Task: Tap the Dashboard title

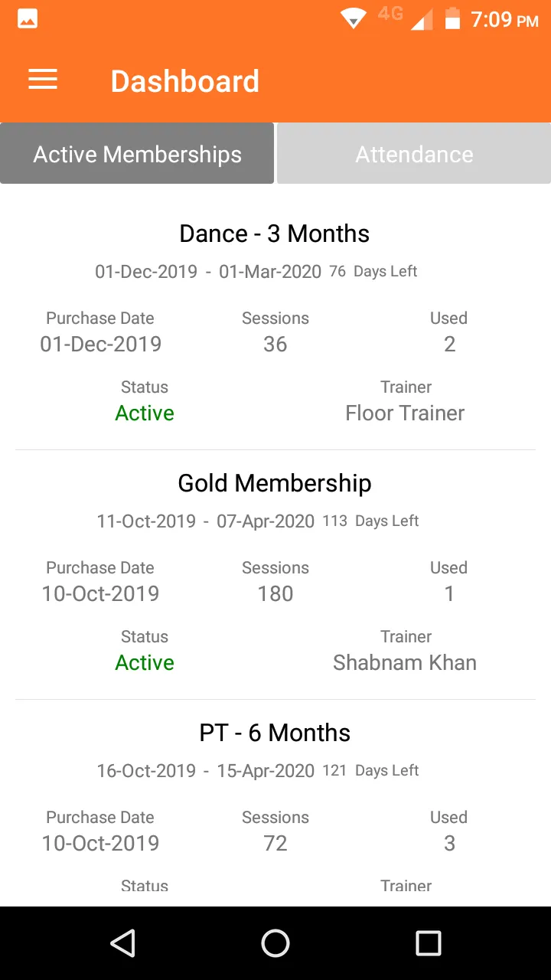Action: tap(185, 81)
